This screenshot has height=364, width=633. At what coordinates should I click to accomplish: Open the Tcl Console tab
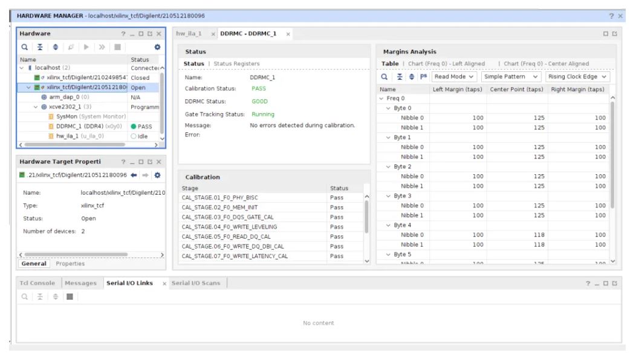[x=37, y=284]
